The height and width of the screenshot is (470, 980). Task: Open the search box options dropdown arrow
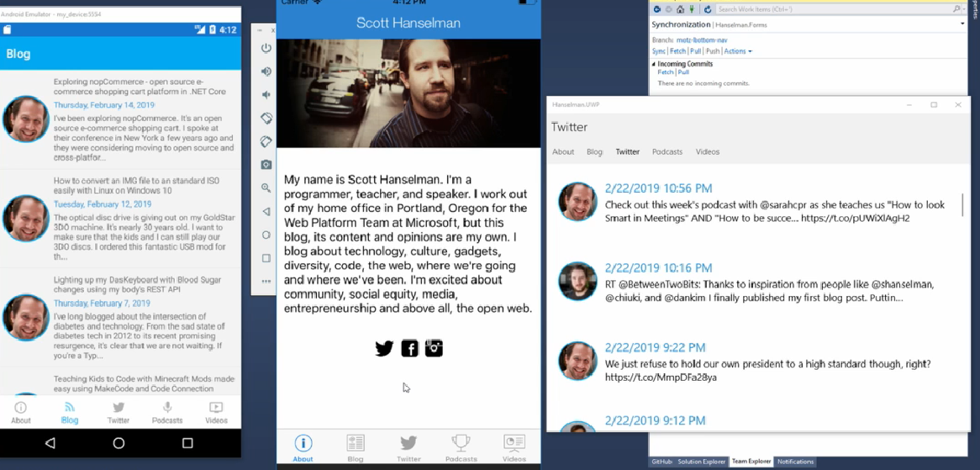point(964,9)
